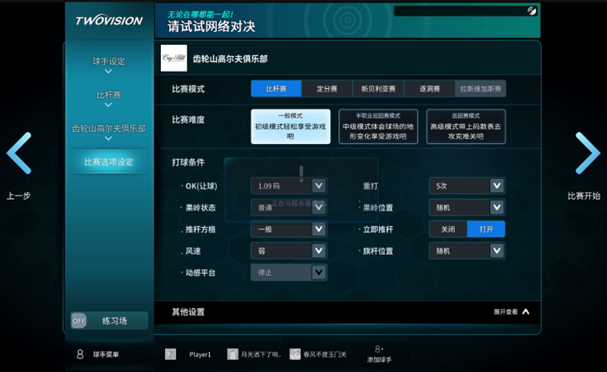Select the 定分赛 mode tab
The height and width of the screenshot is (372, 607).
tap(327, 89)
